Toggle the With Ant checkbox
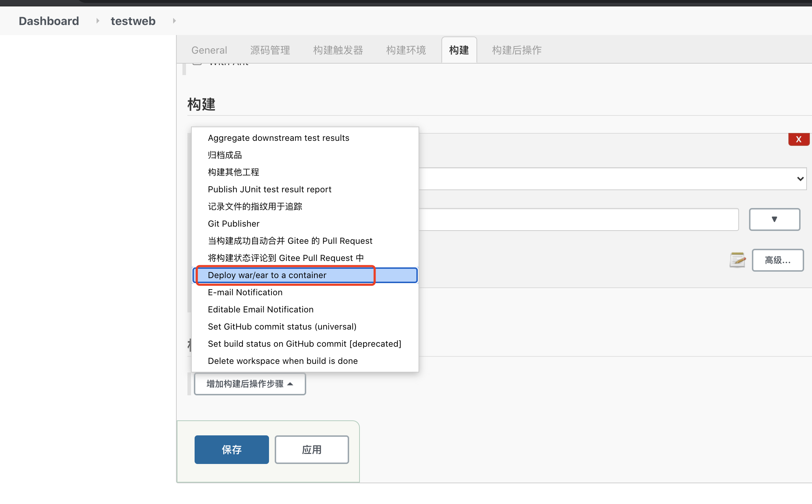Viewport: 812px width, 504px height. tap(197, 64)
